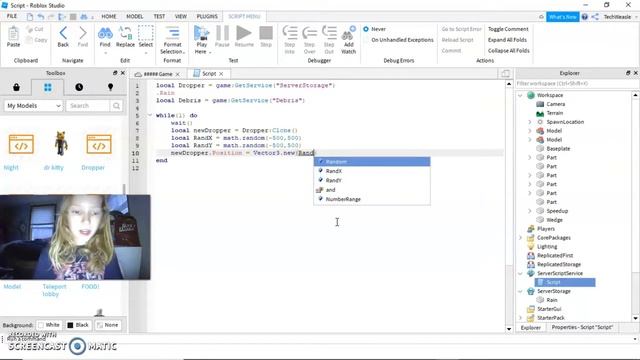Collapse the ServerScriptService node

pos(520,273)
